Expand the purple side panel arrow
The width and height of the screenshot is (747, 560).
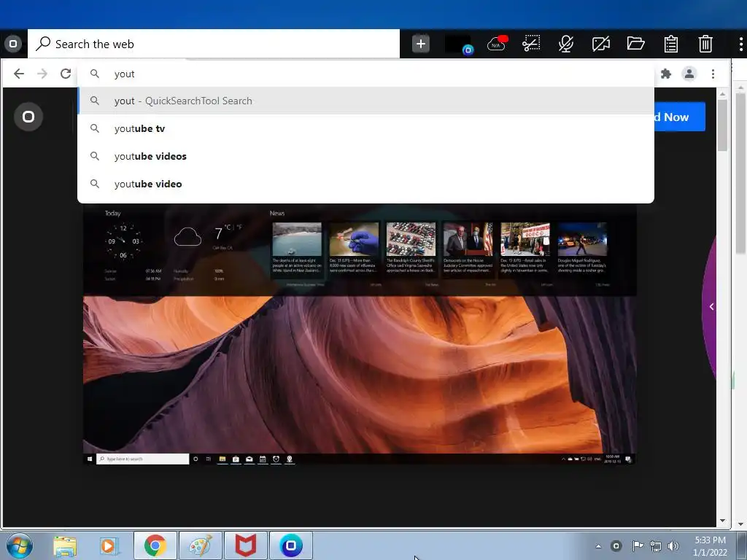tap(711, 307)
